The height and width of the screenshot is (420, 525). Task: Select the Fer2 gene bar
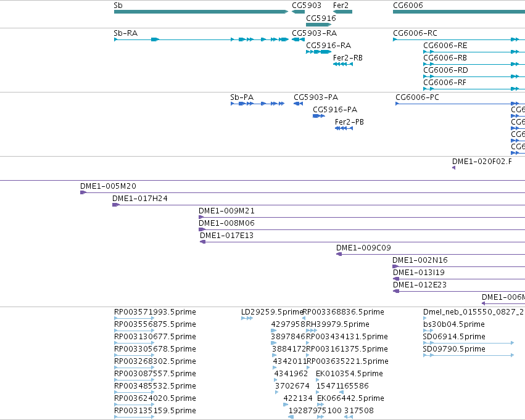pos(342,12)
